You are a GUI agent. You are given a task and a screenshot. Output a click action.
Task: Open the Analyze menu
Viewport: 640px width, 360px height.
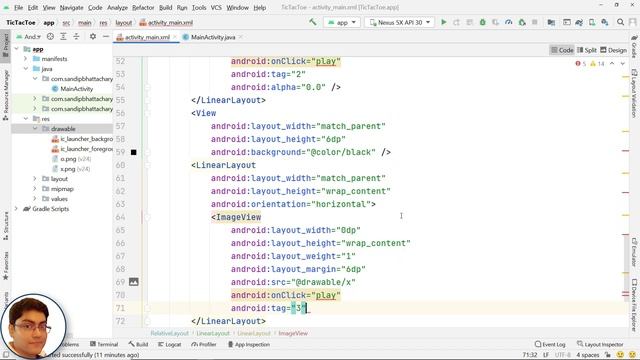118,7
